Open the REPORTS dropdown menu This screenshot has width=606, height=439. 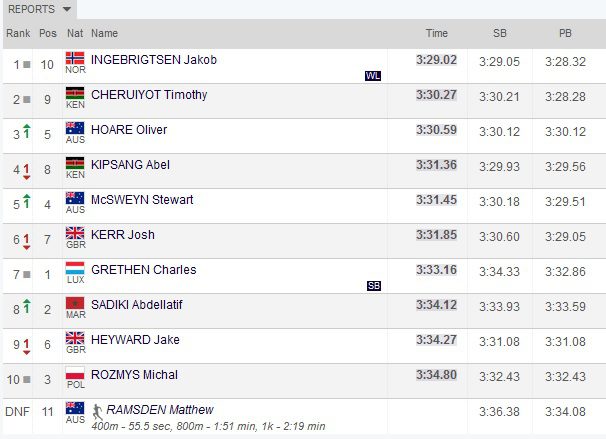coord(40,9)
